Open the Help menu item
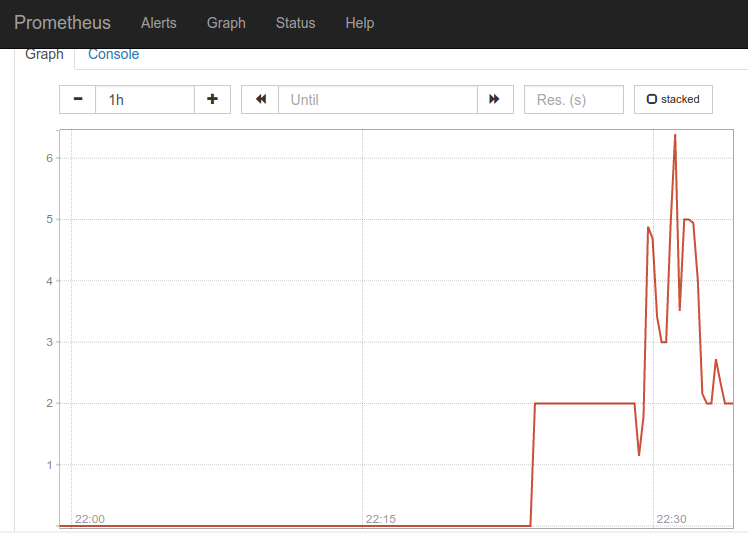The height and width of the screenshot is (533, 748). click(x=360, y=23)
